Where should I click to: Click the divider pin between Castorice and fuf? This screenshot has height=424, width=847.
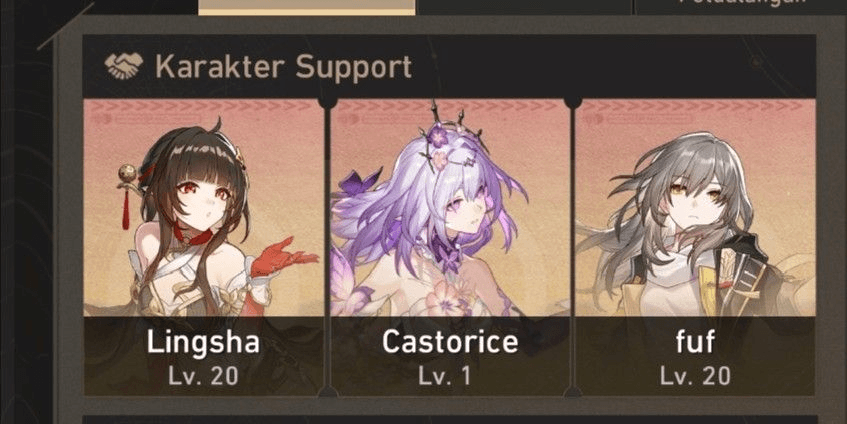pos(573,102)
